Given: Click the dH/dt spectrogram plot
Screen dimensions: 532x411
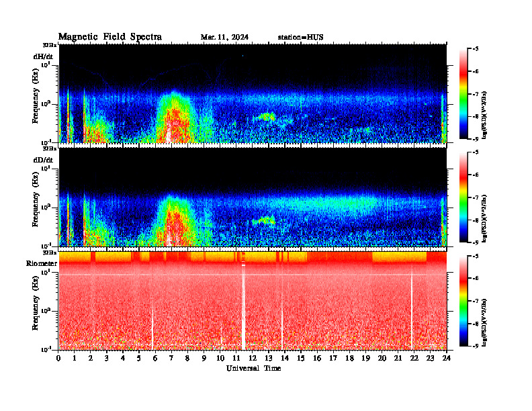Looking at the screenshot, I should tap(253, 93).
